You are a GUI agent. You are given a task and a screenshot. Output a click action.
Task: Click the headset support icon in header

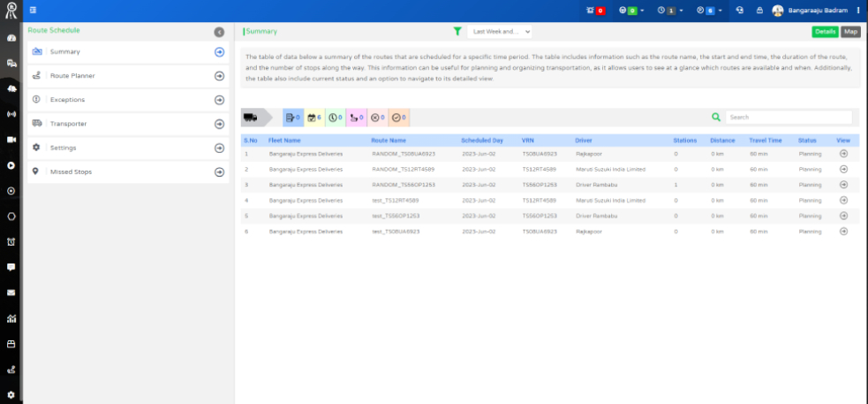pyautogui.click(x=740, y=11)
